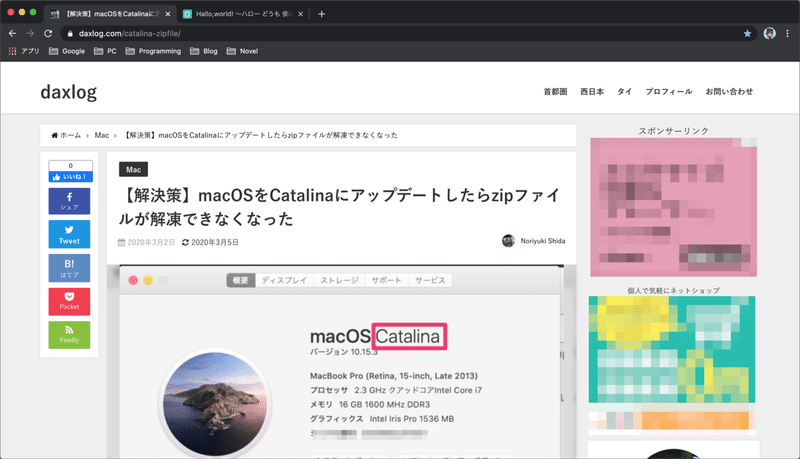Go back with the browser back arrow
The image size is (800, 459).
pyautogui.click(x=12, y=33)
